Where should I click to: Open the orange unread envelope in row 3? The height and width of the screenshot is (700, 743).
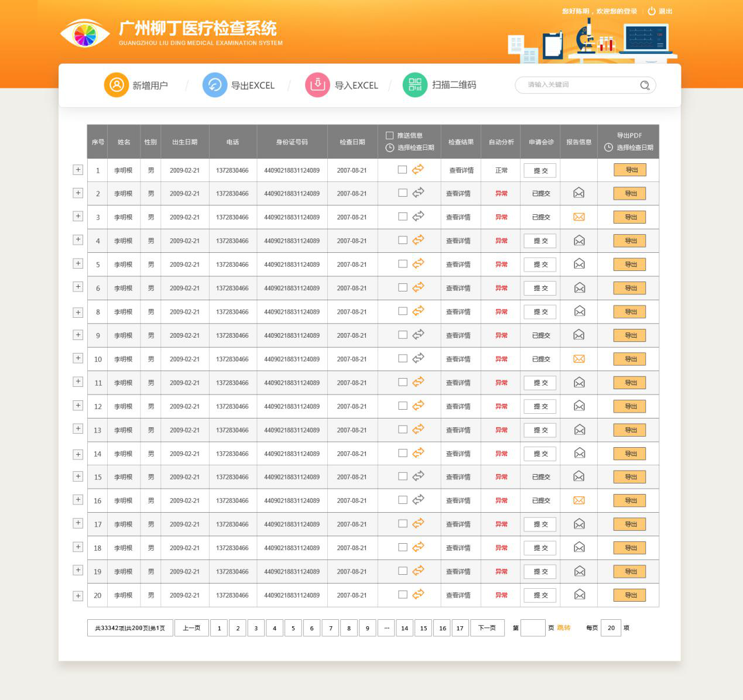tap(578, 217)
